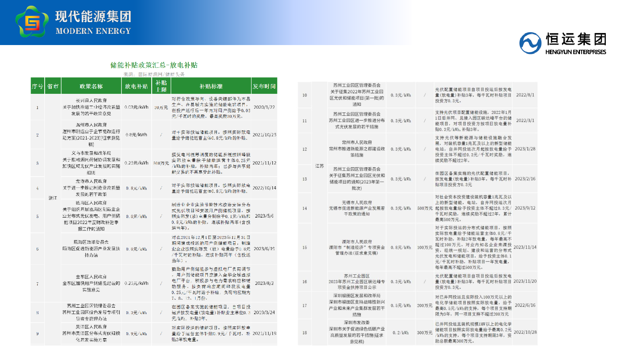The image size is (644, 362).
Task: Click the 2020/1/22 publish date cell
Action: 264,107
